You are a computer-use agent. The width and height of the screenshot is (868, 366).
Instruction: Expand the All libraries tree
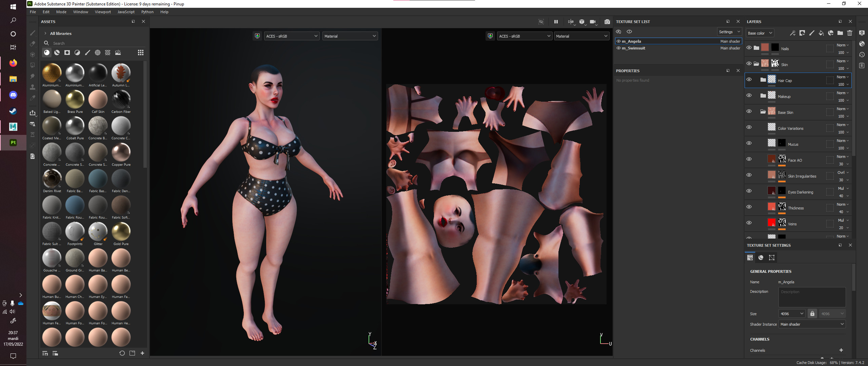pyautogui.click(x=45, y=33)
